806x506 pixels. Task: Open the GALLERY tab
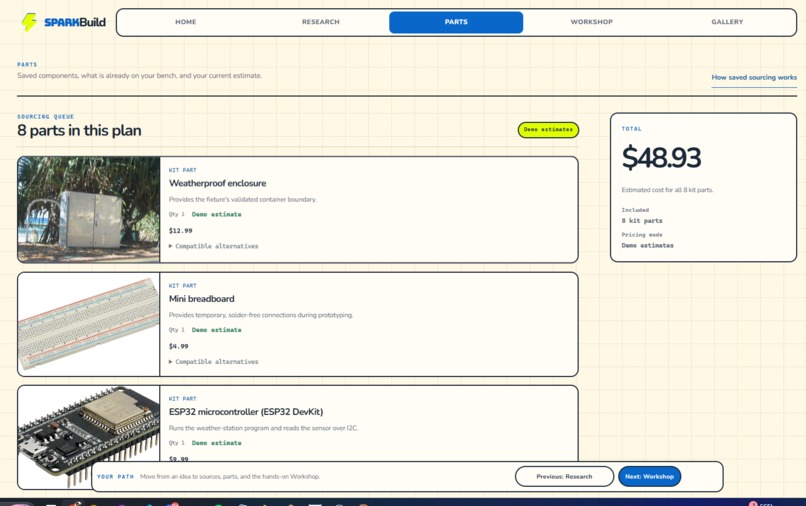pos(727,22)
